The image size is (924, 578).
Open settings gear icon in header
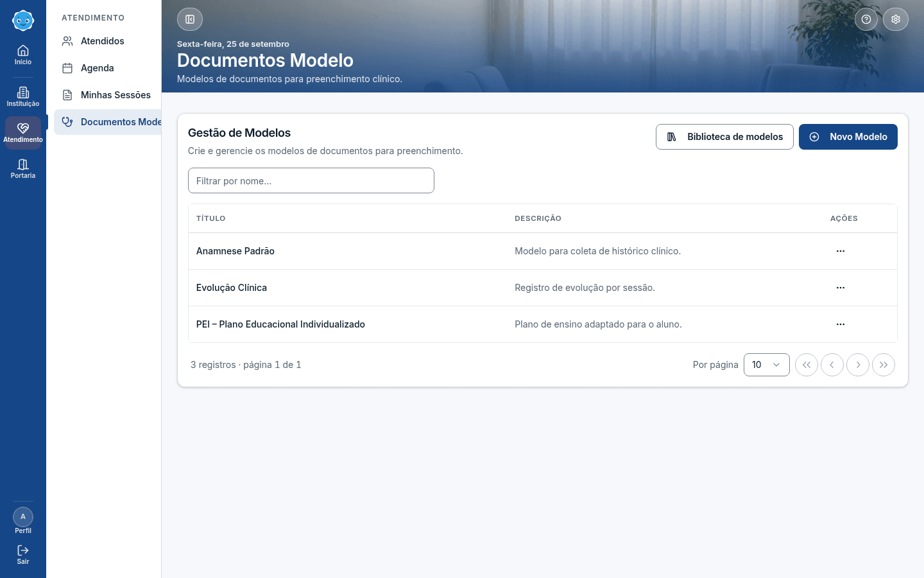tap(896, 19)
